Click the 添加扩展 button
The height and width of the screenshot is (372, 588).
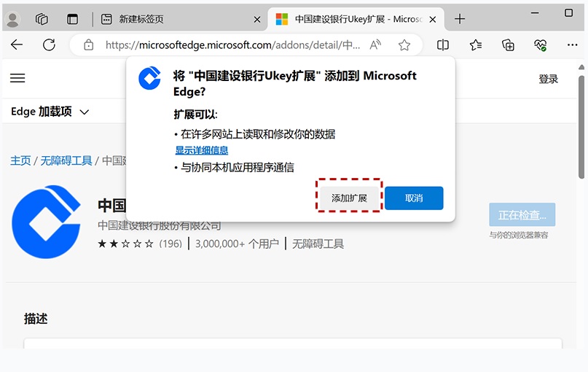click(x=349, y=198)
